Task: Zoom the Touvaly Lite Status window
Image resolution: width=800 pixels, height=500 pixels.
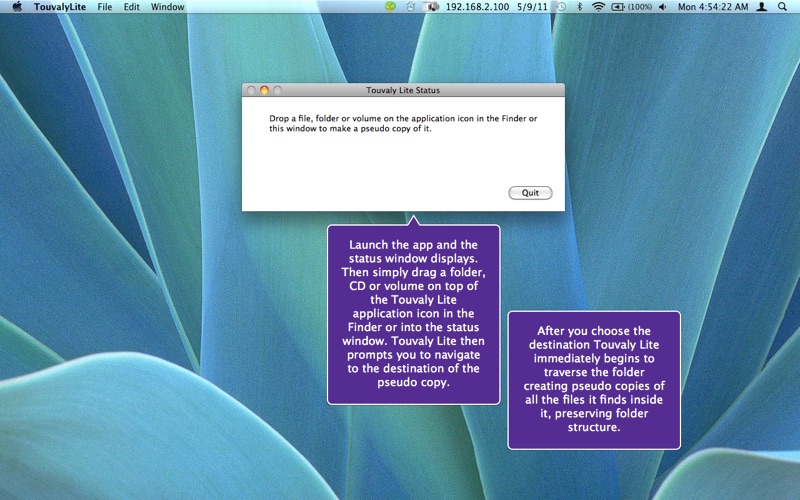Action: tap(278, 90)
